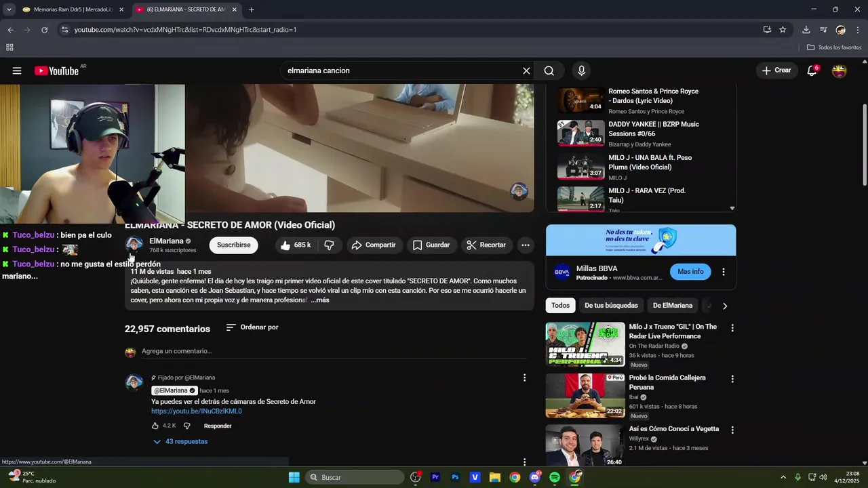Run search with the magnifier button
The image size is (868, 488).
(x=549, y=70)
